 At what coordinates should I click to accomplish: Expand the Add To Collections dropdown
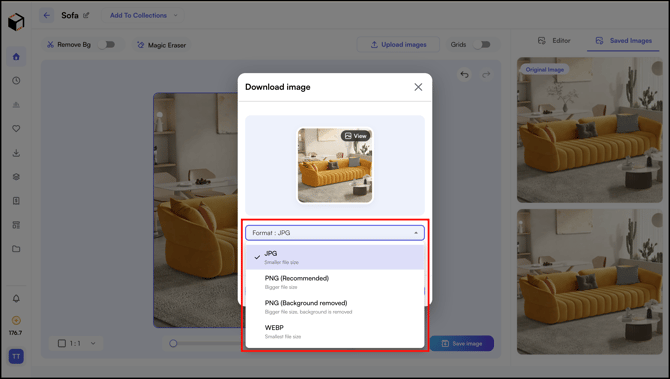[143, 15]
